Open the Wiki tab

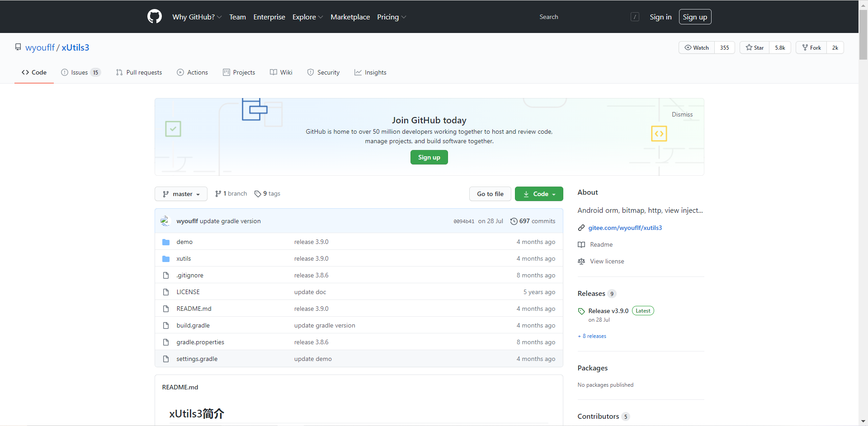point(281,72)
